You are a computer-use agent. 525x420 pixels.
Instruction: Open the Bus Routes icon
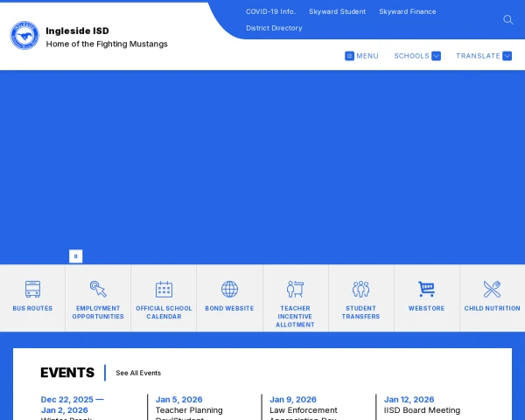click(32, 289)
